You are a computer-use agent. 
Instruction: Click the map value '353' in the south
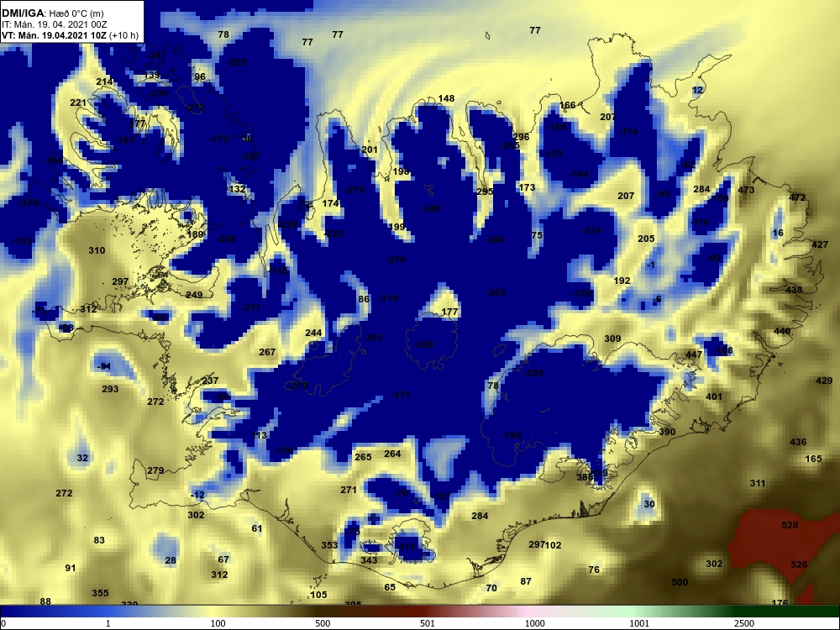(x=329, y=545)
